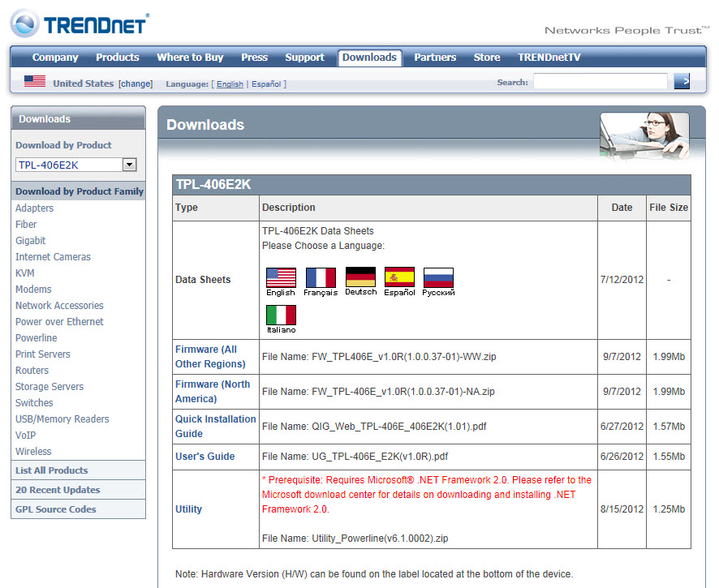The height and width of the screenshot is (588, 719).
Task: Click the woman with laptop header image
Action: coord(644,135)
